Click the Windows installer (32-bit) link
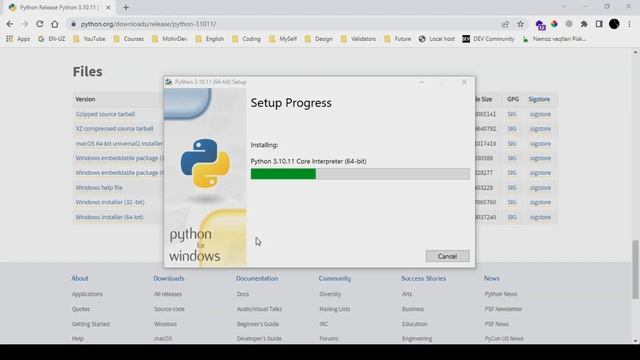 pyautogui.click(x=110, y=202)
